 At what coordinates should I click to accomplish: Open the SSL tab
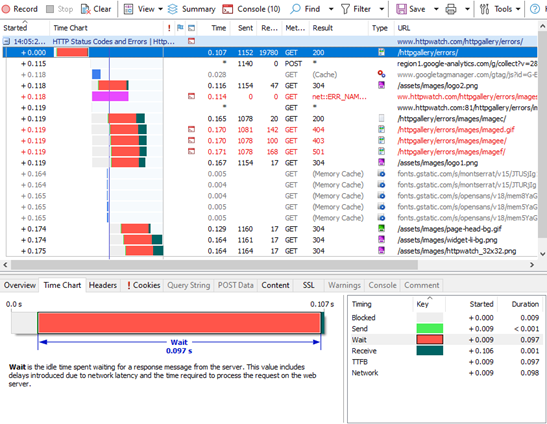coord(308,285)
